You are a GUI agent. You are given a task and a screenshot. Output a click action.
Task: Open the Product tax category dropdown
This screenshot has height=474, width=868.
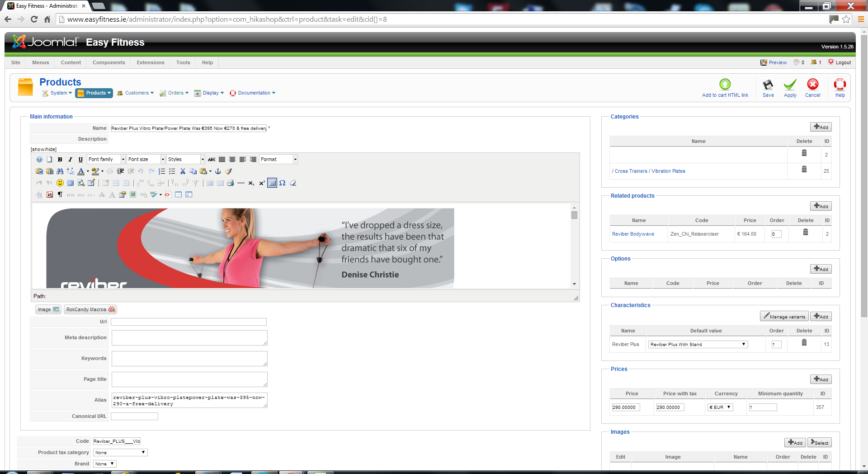(120, 452)
